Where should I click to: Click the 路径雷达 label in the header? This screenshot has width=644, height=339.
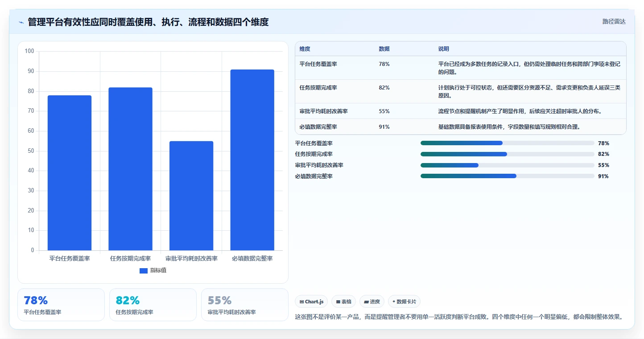pos(614,21)
